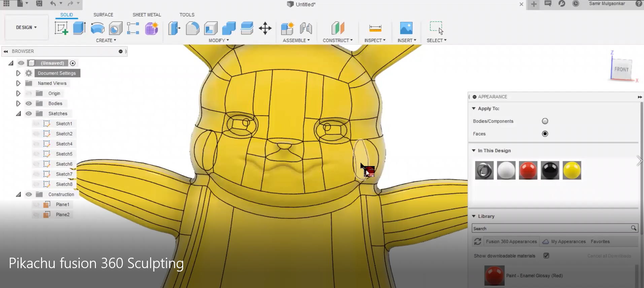Open the CREATE dropdown menu

(106, 40)
